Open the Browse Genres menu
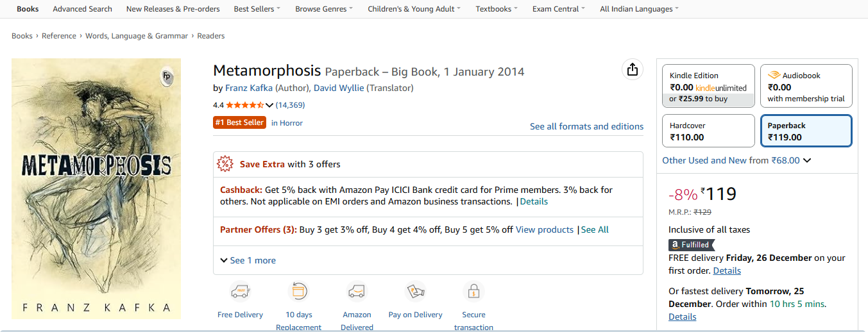Screen dimensions: 868x332 (325, 9)
